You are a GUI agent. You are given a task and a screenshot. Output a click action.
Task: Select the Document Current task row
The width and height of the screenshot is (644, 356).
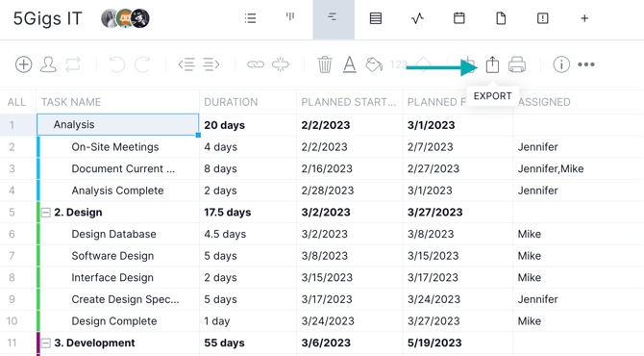point(123,168)
